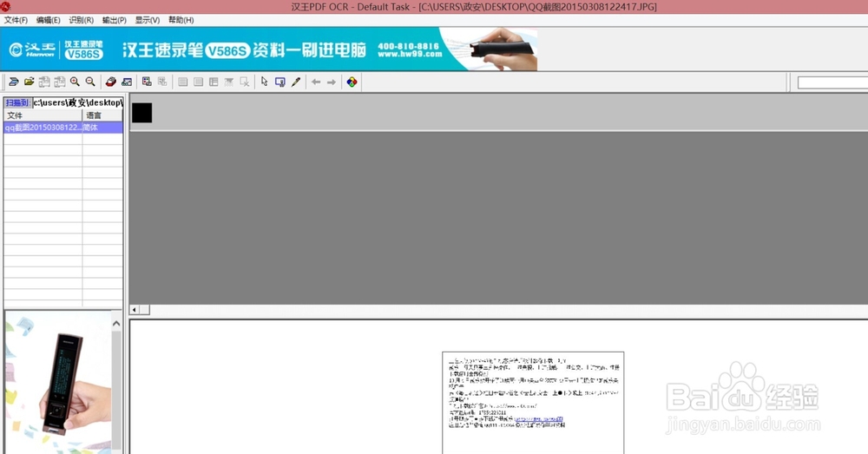Screen dimensions: 868x454
Task: Open the 文件(F) menu
Action: (16, 20)
